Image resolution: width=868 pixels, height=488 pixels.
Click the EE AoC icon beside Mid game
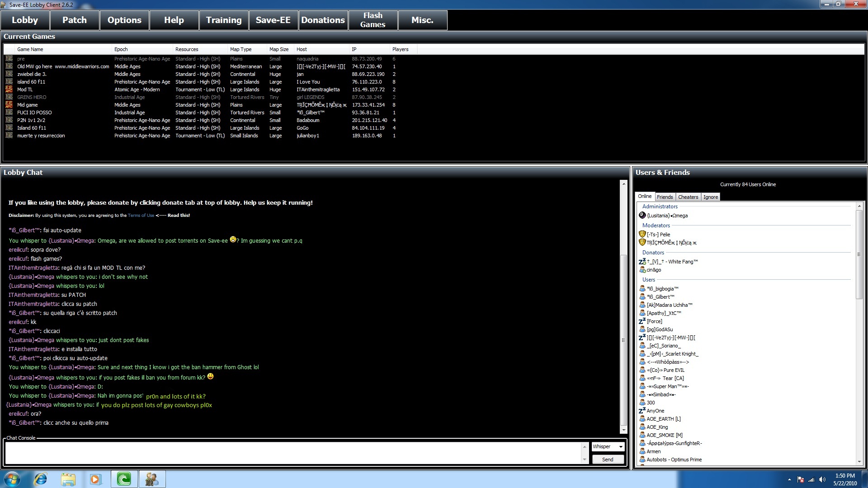click(9, 105)
